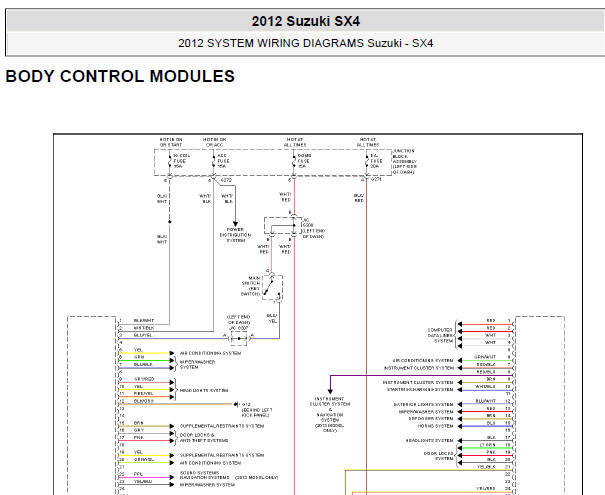Click the "STARTING/CHARGING SYSTEM" label
The width and height of the screenshot is (605, 495).
pyautogui.click(x=420, y=390)
